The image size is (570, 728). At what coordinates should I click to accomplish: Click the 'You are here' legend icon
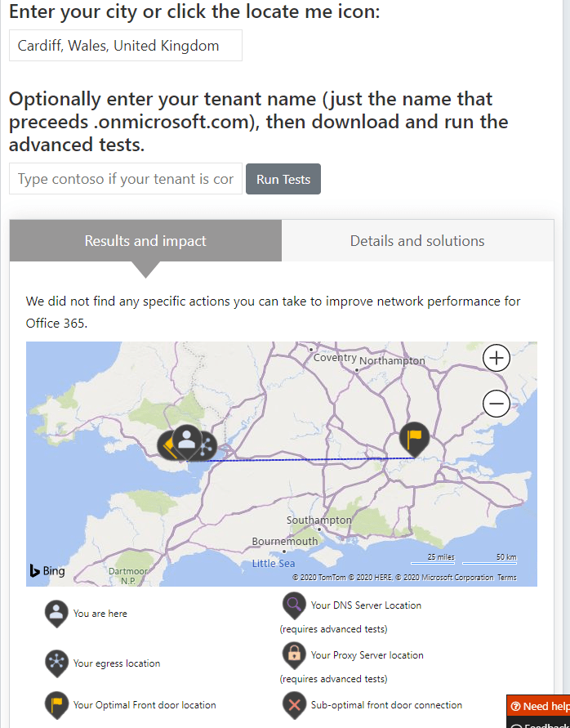(56, 613)
